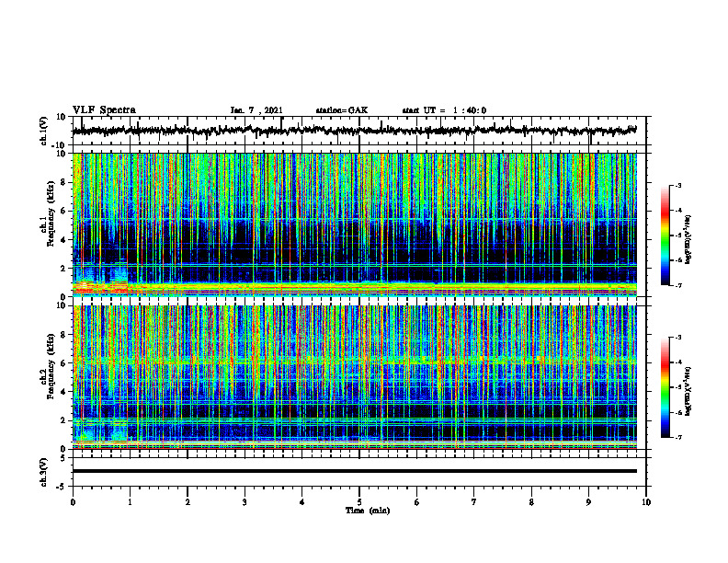Viewport: 728px width, 563px height.
Task: Click the "-3" label on ch.1 color bar
Action: pos(677,186)
